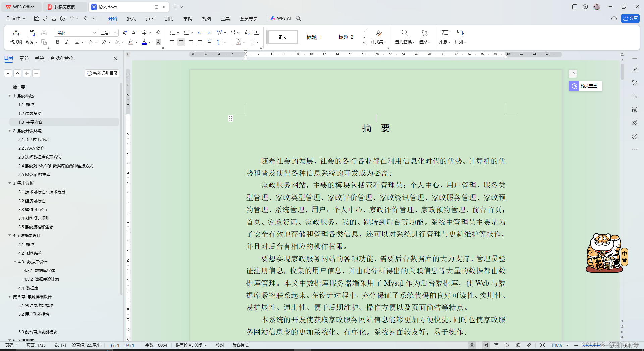Screen dimensions: 644x351
Task: Switch to outline view in status bar
Action: (496, 345)
